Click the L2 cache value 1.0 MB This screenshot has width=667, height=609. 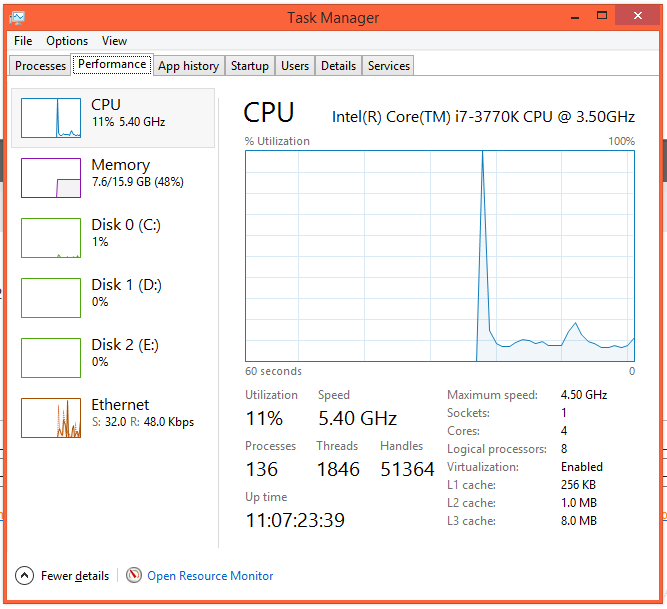point(579,503)
